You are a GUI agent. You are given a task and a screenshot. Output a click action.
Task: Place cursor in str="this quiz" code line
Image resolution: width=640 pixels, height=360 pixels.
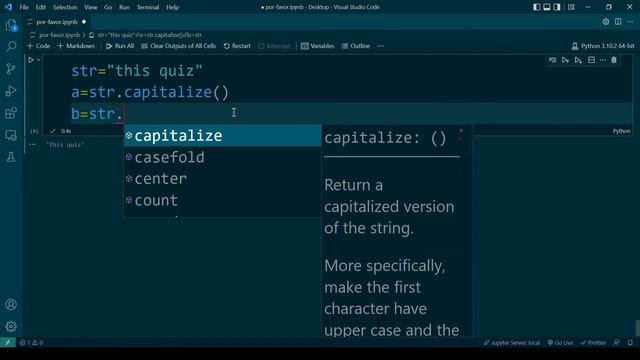137,71
